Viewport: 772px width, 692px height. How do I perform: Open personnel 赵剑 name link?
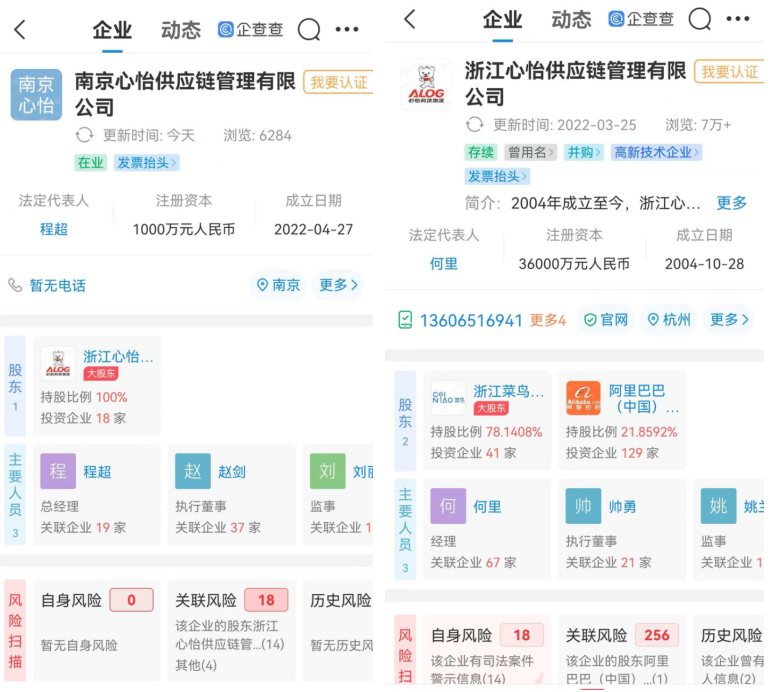(x=232, y=472)
